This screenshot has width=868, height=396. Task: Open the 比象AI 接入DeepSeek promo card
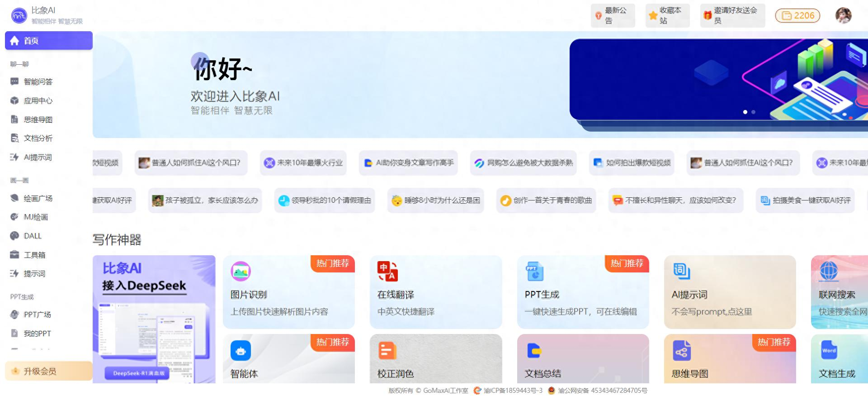click(154, 319)
